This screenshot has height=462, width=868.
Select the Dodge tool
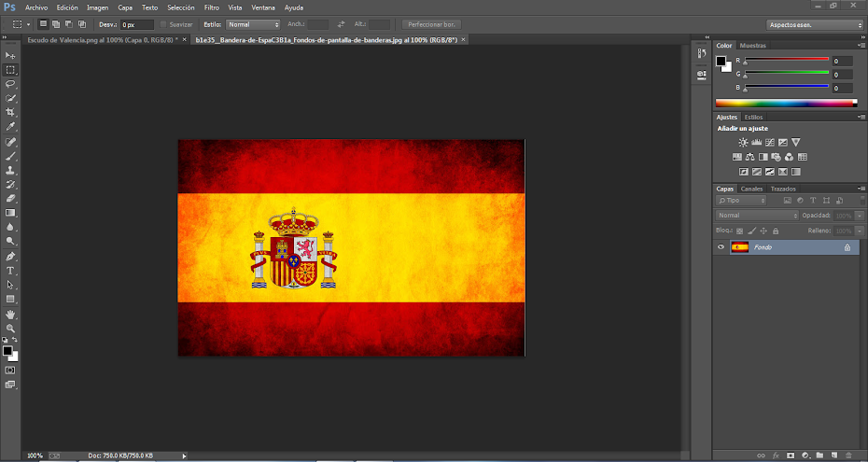tap(10, 241)
